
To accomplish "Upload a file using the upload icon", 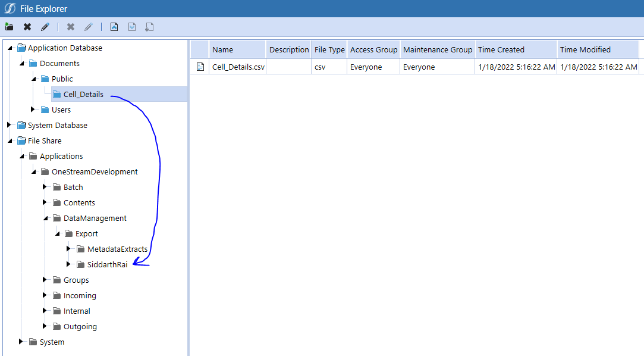I will pos(114,26).
